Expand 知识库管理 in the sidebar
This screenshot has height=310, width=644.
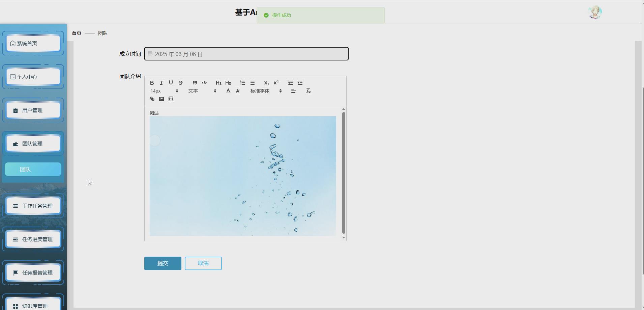pos(33,304)
